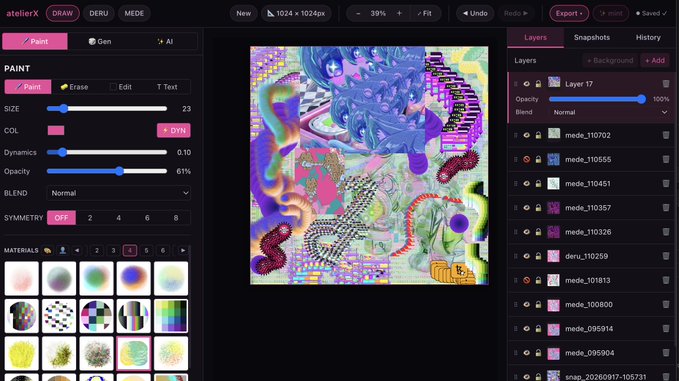
Task: Zoom out with the minus button
Action: click(358, 13)
